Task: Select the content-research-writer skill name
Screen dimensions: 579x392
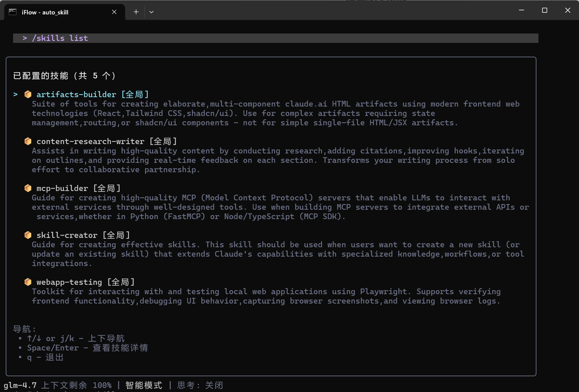Action: point(90,141)
